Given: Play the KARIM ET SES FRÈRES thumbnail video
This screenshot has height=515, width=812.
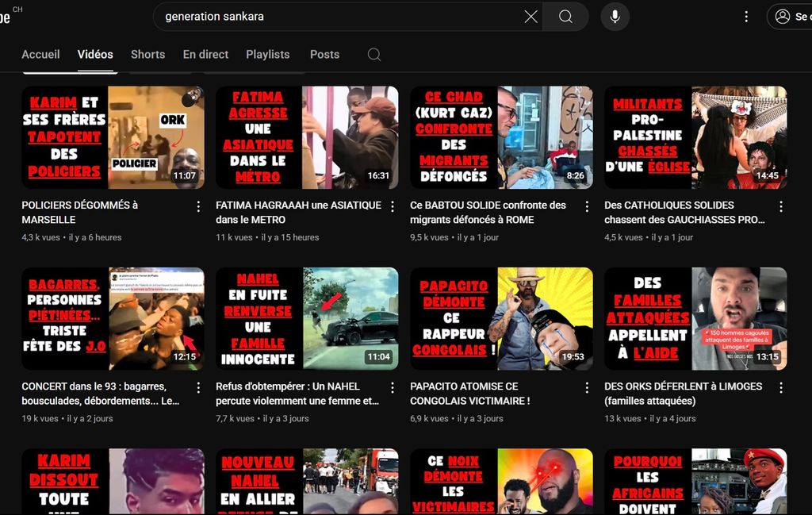Looking at the screenshot, I should [x=113, y=137].
